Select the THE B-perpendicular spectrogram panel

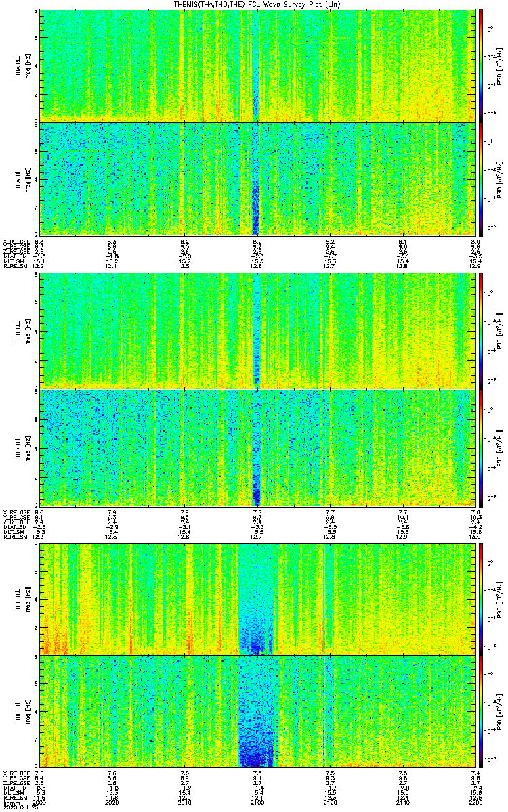257,597
